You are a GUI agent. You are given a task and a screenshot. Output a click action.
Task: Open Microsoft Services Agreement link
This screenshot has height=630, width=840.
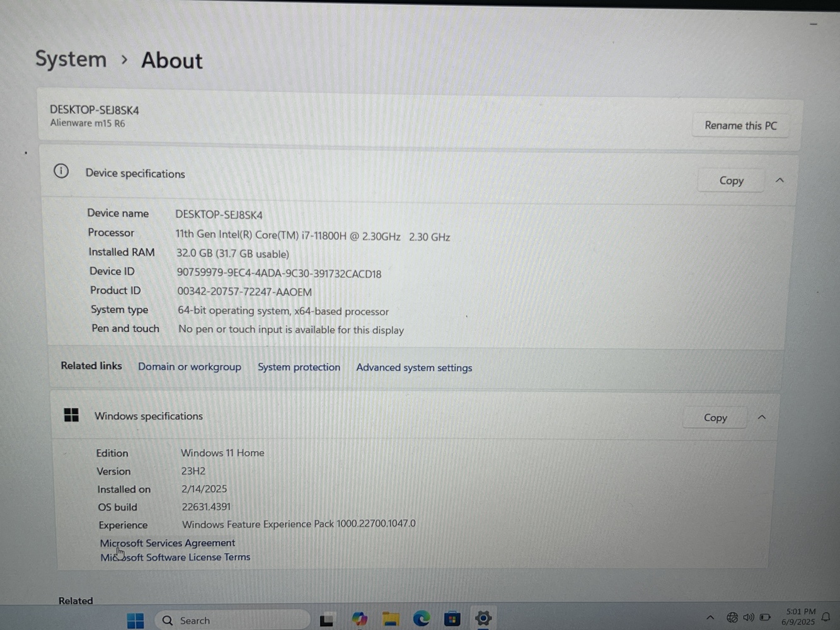(x=168, y=542)
